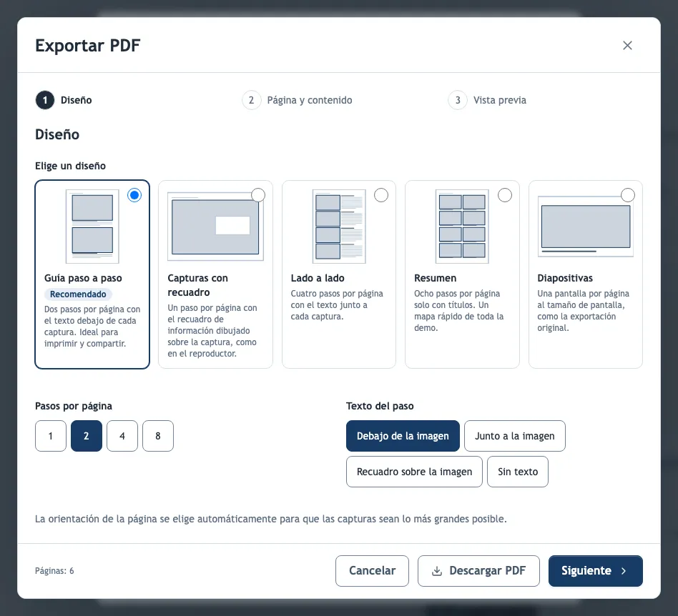
Task: Go to step 2 Página y contenido
Action: pyautogui.click(x=297, y=100)
